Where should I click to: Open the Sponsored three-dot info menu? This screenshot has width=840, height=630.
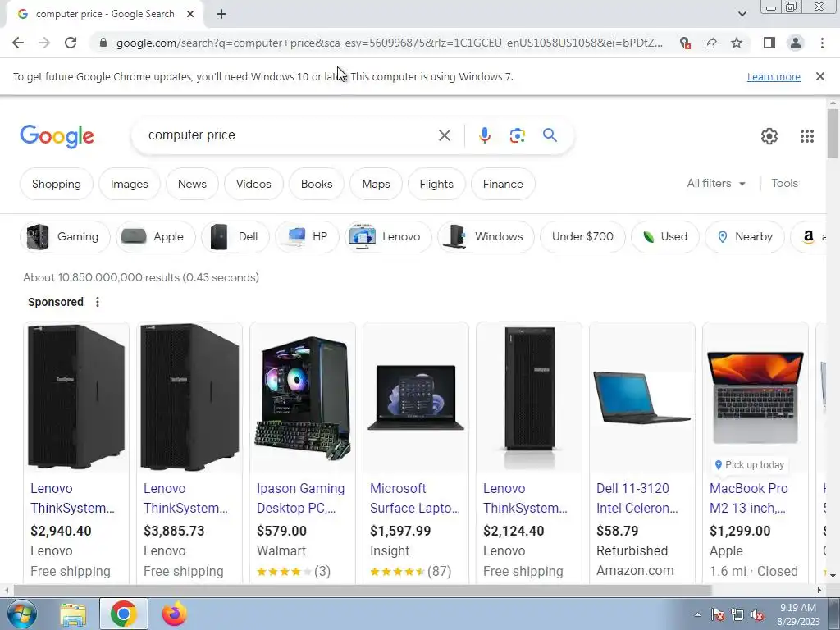(x=98, y=302)
